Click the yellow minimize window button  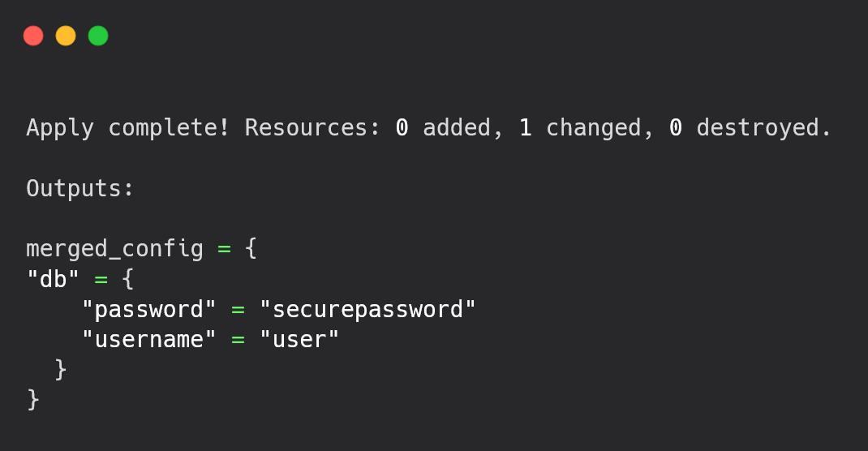pos(66,36)
